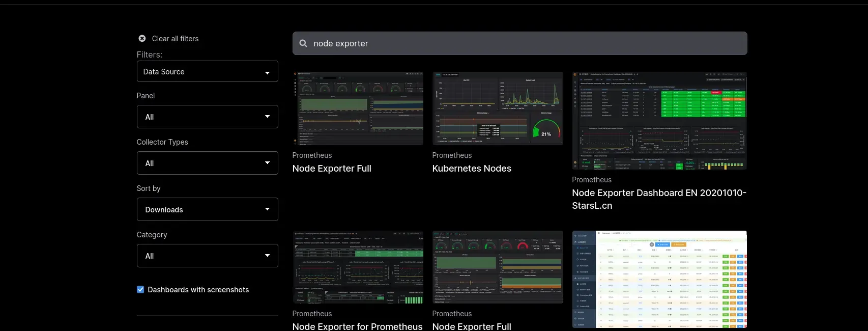Click the Kubernetes Nodes title link

(x=472, y=169)
